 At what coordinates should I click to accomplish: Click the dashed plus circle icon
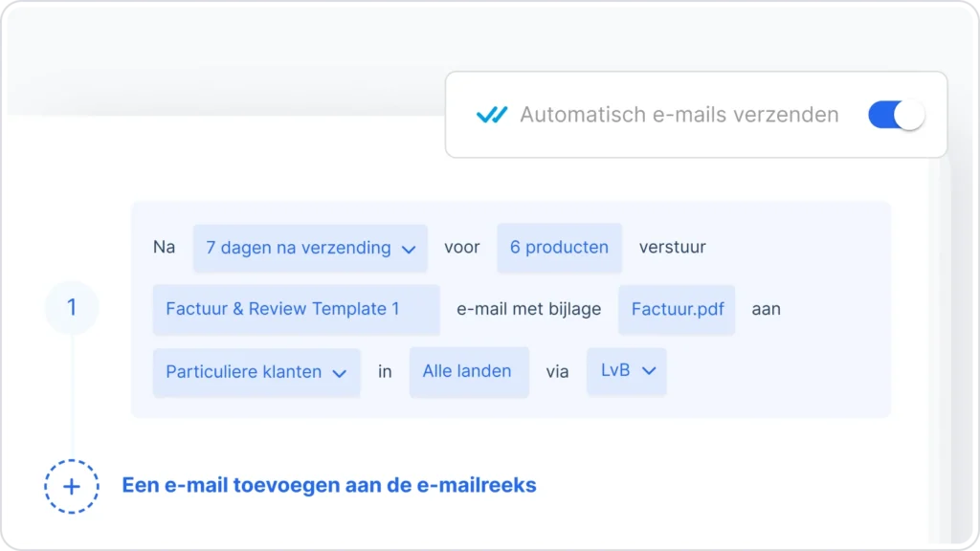coord(72,486)
